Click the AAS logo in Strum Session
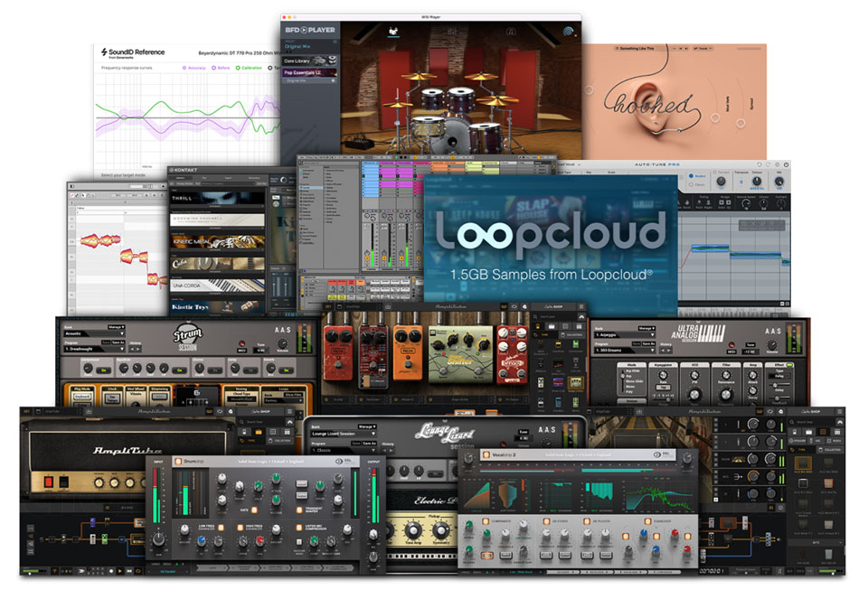This screenshot has width=868, height=590. coord(282,330)
